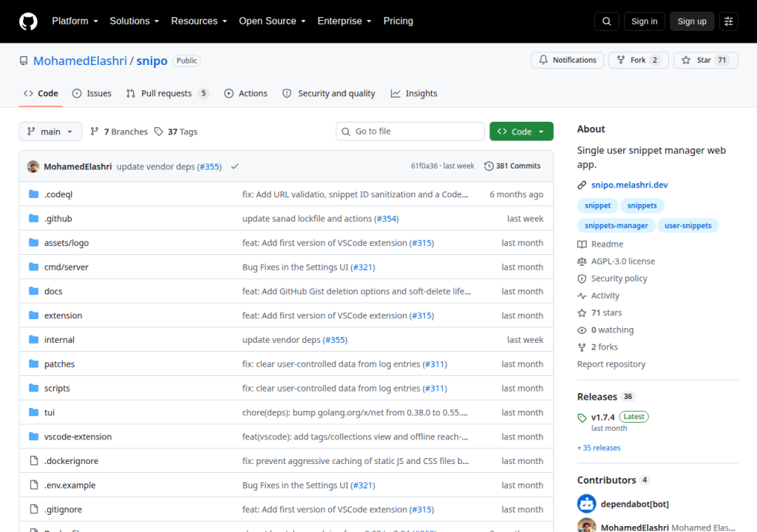View 7 Branches link

pyautogui.click(x=119, y=132)
